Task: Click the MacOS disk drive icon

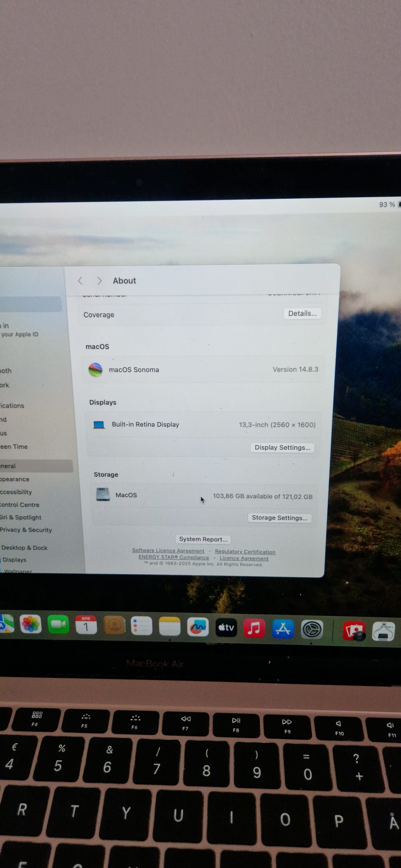Action: 103,494
